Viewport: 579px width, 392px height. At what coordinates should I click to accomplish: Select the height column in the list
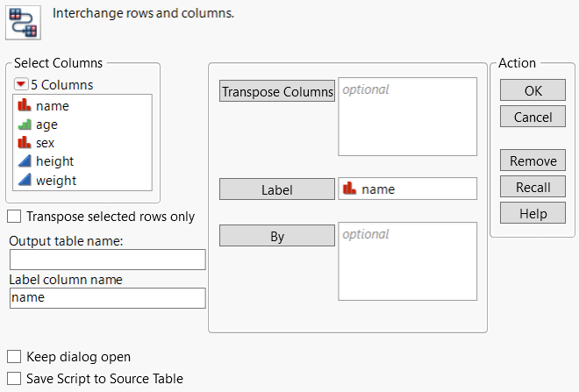pyautogui.click(x=54, y=161)
